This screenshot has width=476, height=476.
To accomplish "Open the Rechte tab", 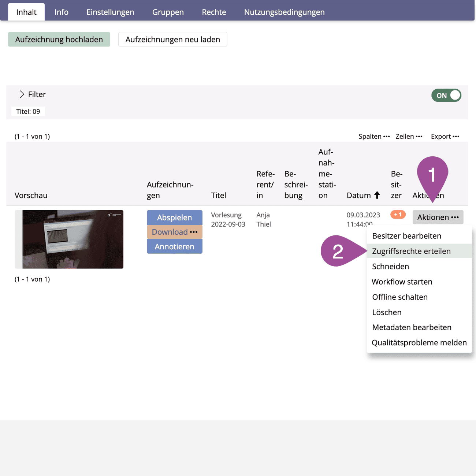I will (x=214, y=12).
